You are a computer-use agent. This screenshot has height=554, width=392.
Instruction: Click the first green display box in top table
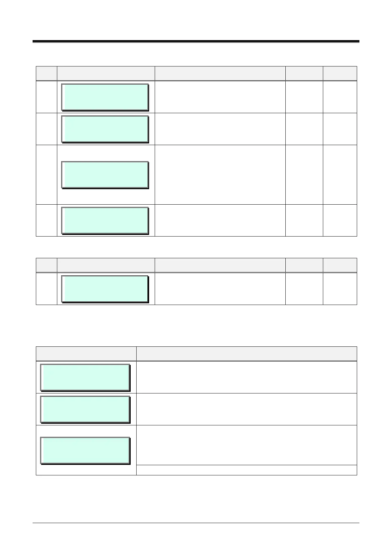click(105, 97)
